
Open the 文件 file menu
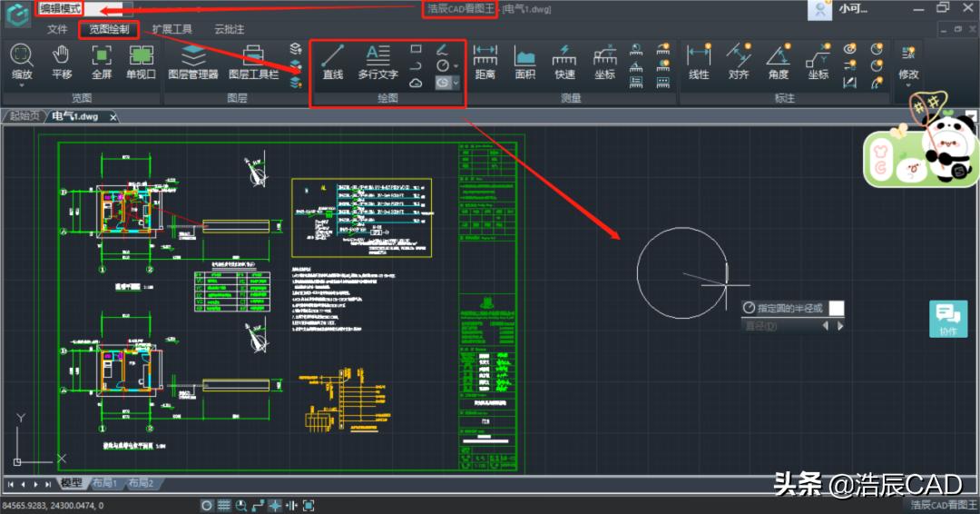pos(57,29)
